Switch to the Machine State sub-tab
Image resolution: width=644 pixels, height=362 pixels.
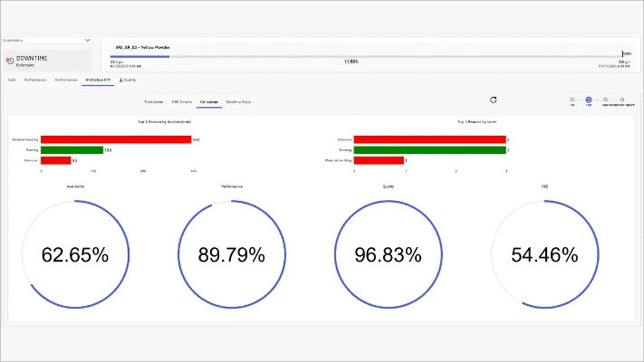(x=239, y=102)
